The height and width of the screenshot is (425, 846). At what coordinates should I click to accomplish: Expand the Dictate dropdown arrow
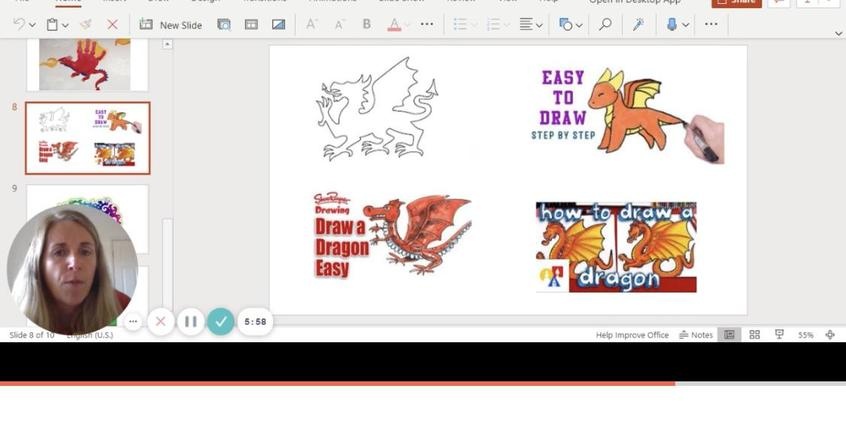click(685, 25)
